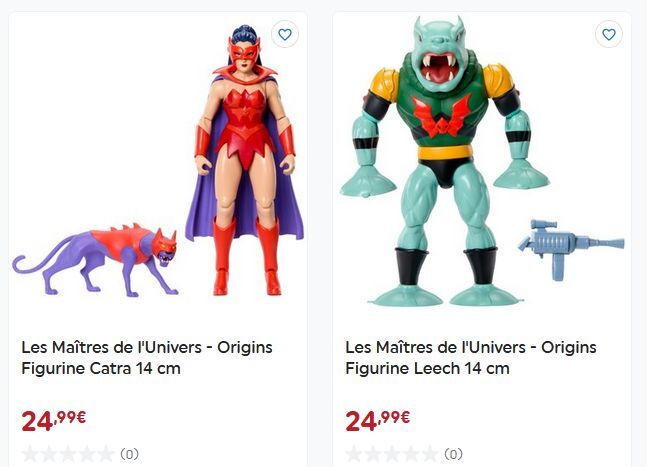Click the purple panther accessory picture
Viewport: 647px width, 467px height.
95,260
